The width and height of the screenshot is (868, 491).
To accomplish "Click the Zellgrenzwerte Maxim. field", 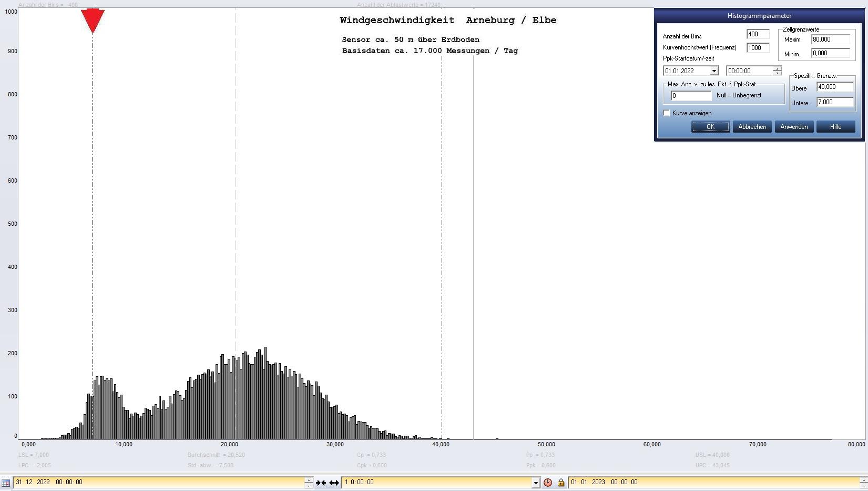I will 830,39.
